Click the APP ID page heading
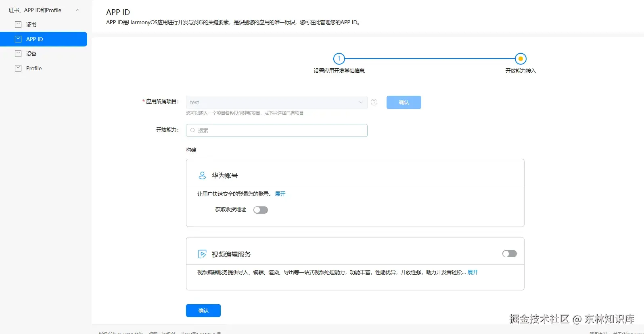Image resolution: width=644 pixels, height=334 pixels. (118, 12)
